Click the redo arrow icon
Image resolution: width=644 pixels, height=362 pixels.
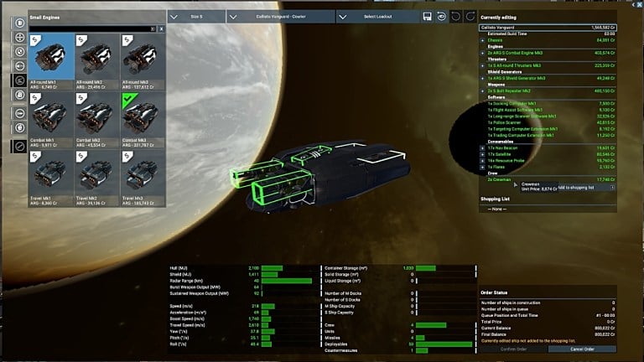470,16
